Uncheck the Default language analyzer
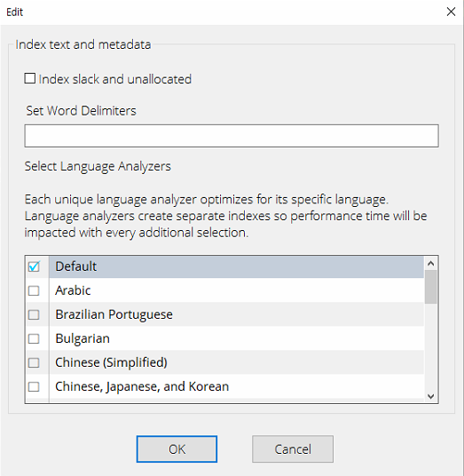The height and width of the screenshot is (476, 464). coord(34,266)
